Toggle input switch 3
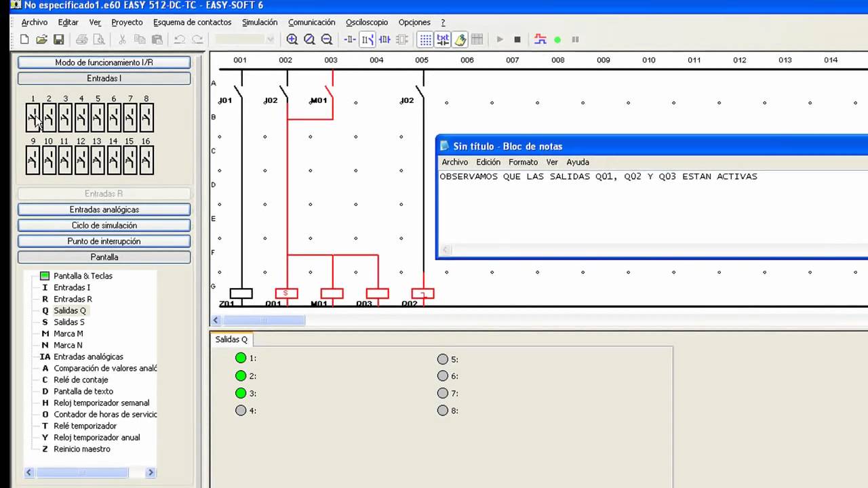 tap(65, 118)
